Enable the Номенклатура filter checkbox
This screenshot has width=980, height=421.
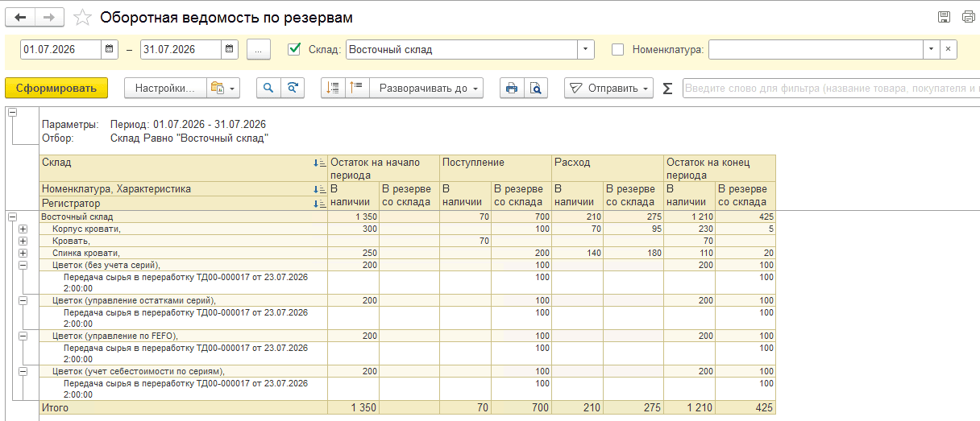click(x=618, y=49)
